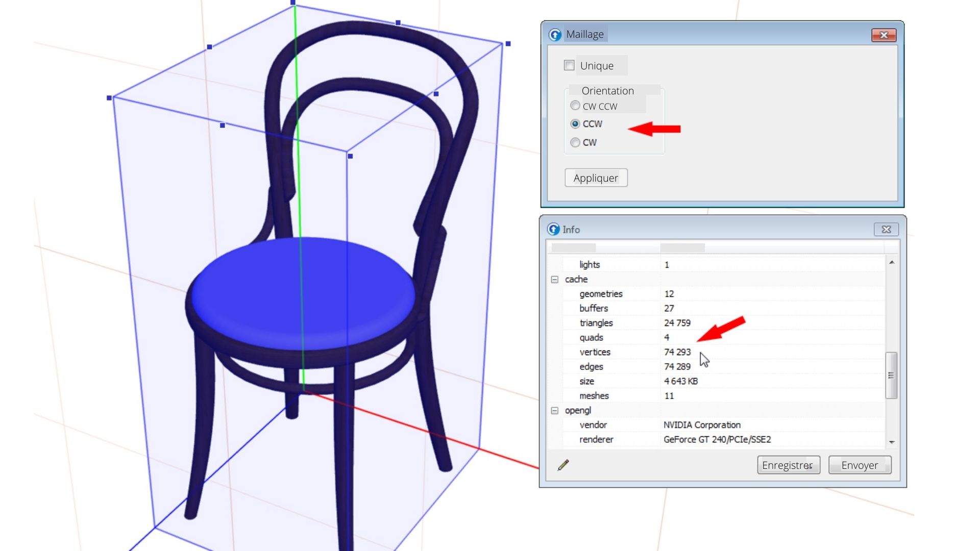Click top bounding-box handle on green axis
This screenshot has height=551, width=980.
293,3
